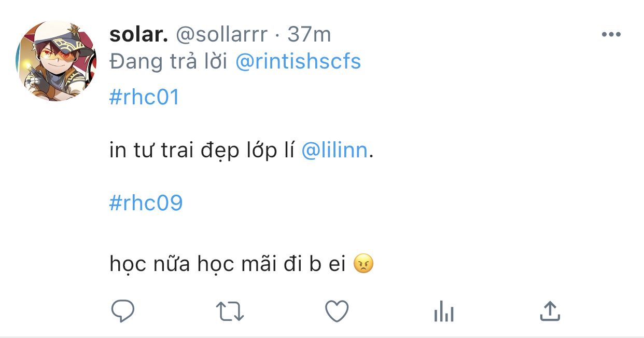Visit the @rintishscfs mention
The image size is (644, 338).
(x=298, y=62)
